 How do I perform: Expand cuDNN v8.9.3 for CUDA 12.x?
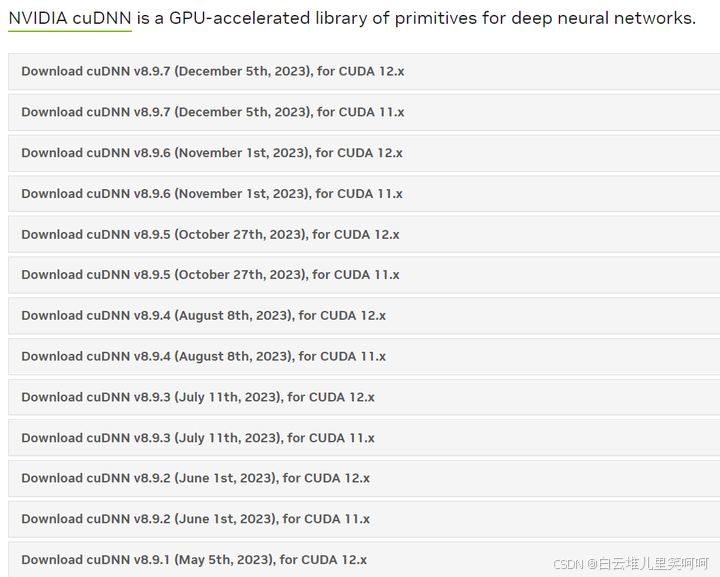(364, 398)
